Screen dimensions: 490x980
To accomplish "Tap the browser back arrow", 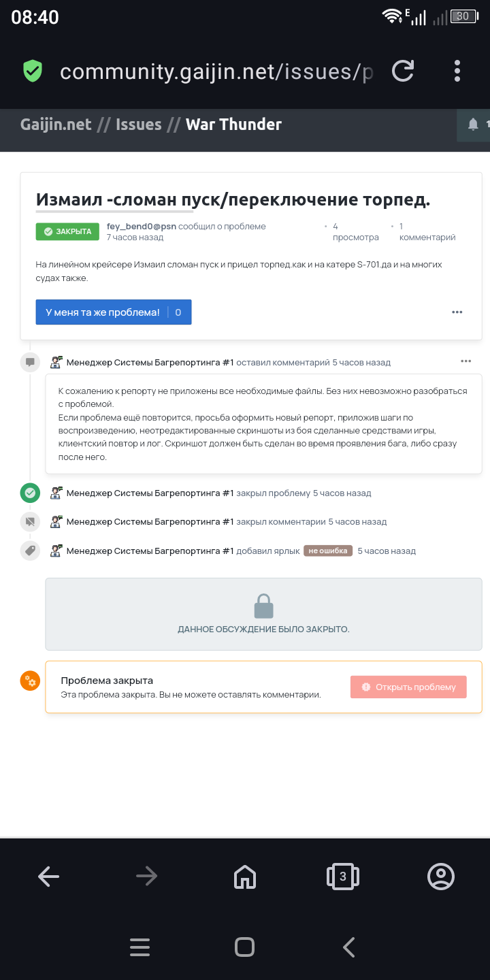I will 49,877.
